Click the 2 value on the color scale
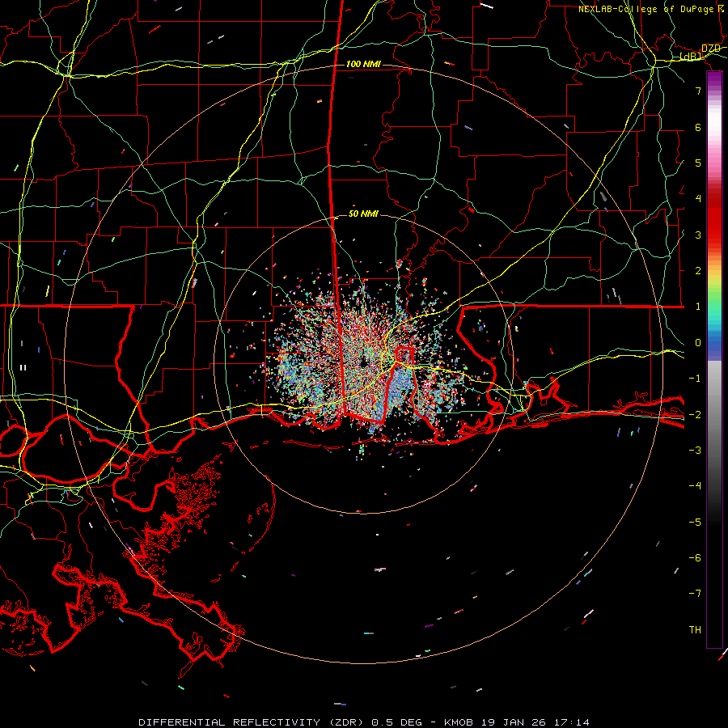This screenshot has height=728, width=728. pos(698,271)
